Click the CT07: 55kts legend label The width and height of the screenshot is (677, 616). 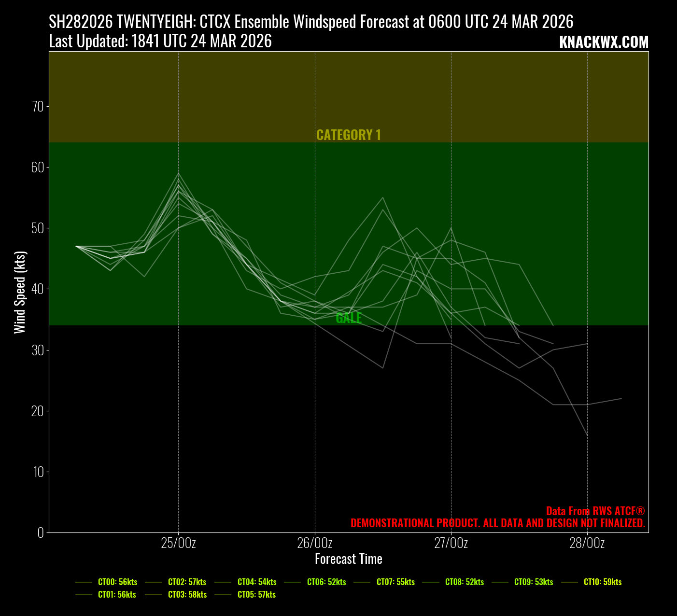(395, 582)
